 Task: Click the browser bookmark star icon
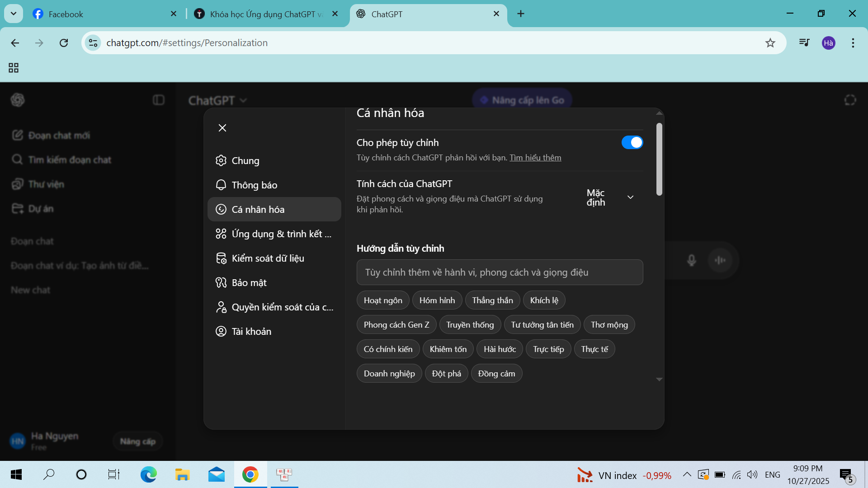coord(770,43)
